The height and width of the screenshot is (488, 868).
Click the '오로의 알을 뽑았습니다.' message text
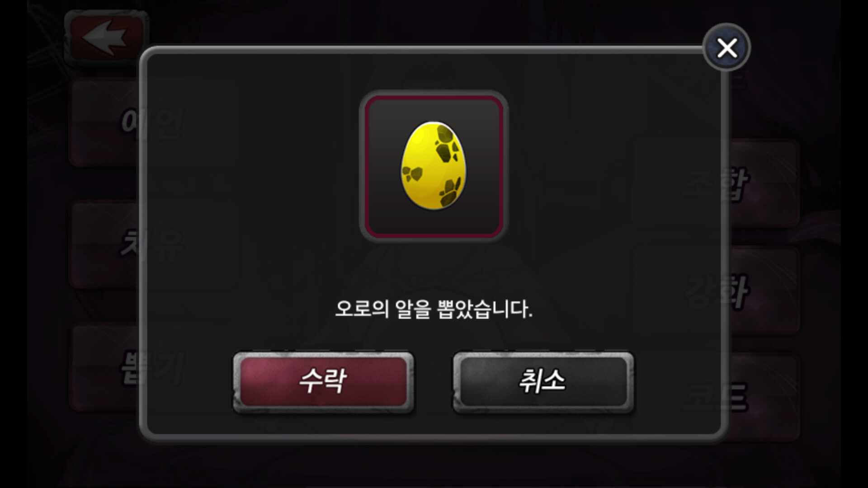point(434,309)
